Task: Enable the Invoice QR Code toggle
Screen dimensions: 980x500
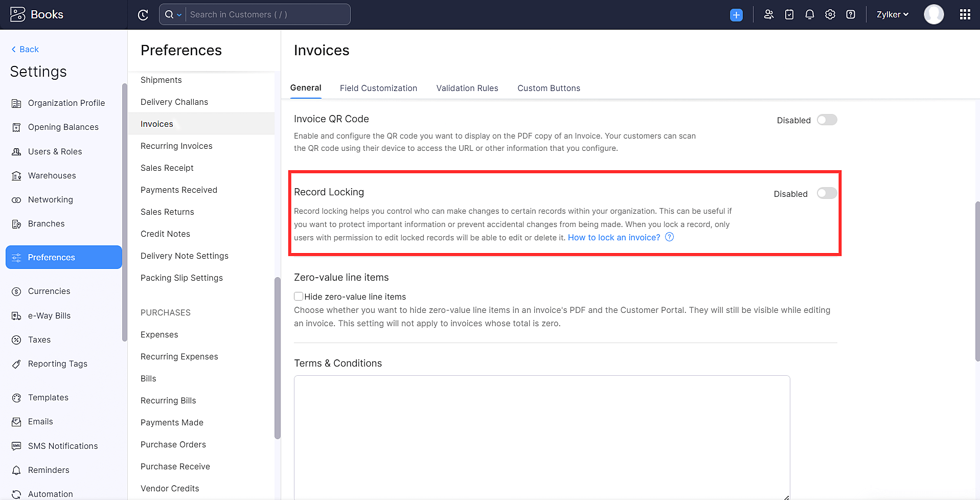Action: point(827,120)
